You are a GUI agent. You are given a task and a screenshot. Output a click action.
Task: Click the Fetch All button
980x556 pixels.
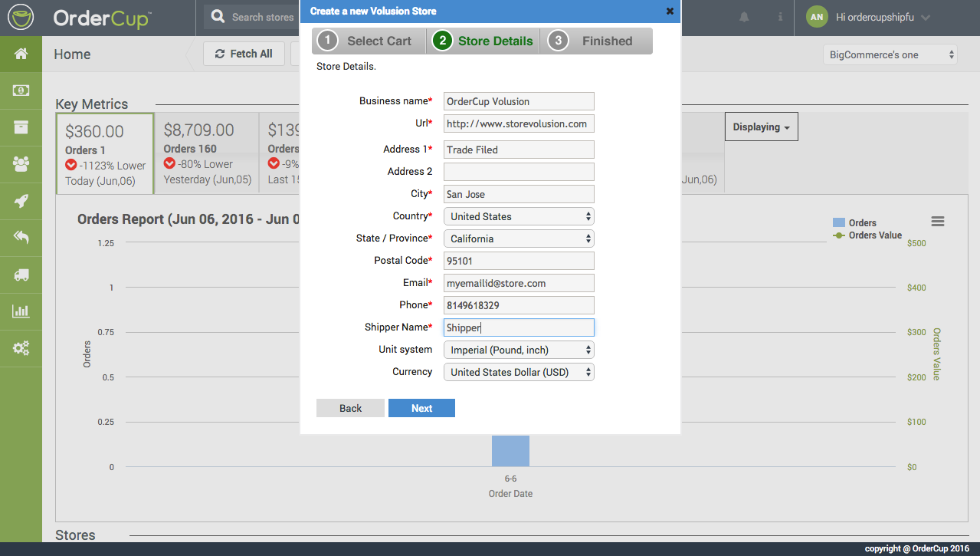[x=244, y=54]
